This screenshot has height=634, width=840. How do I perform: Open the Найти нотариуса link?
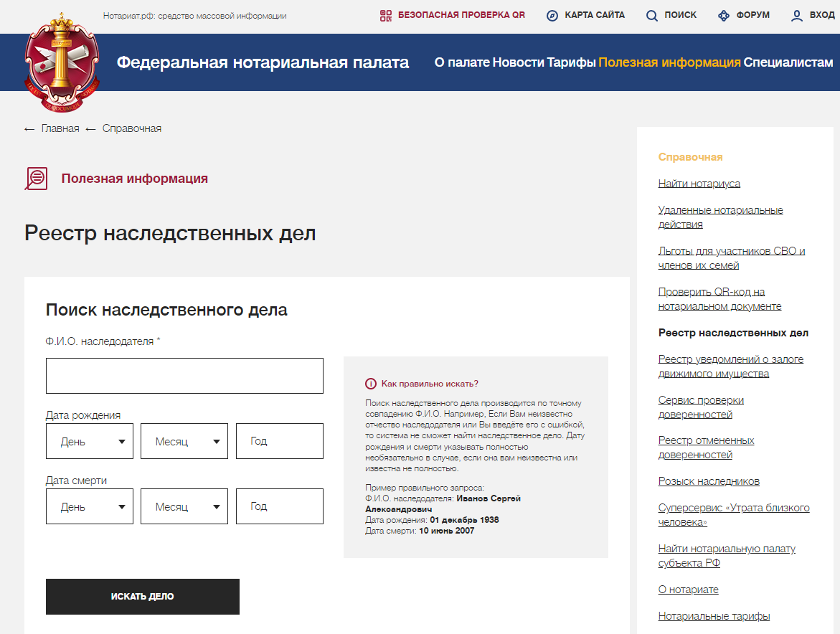click(x=699, y=183)
